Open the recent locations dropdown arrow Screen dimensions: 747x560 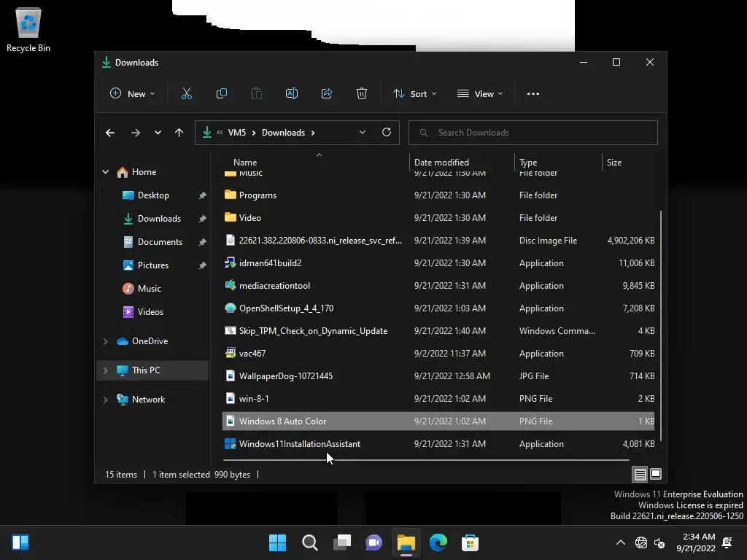click(x=158, y=133)
